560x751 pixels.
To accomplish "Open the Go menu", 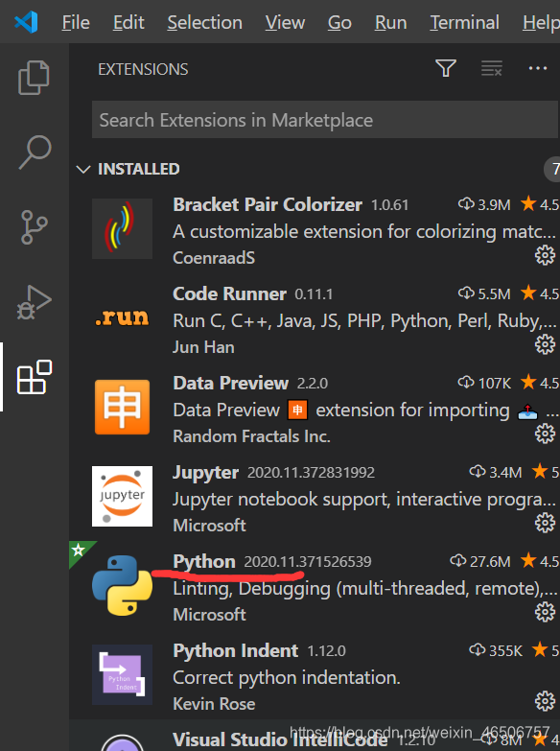I will 339,22.
